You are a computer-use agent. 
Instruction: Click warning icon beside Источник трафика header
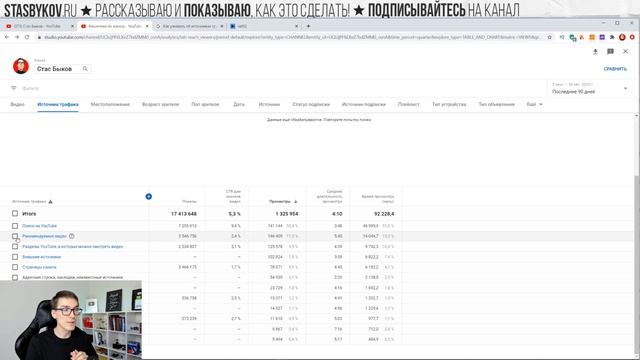point(51,202)
